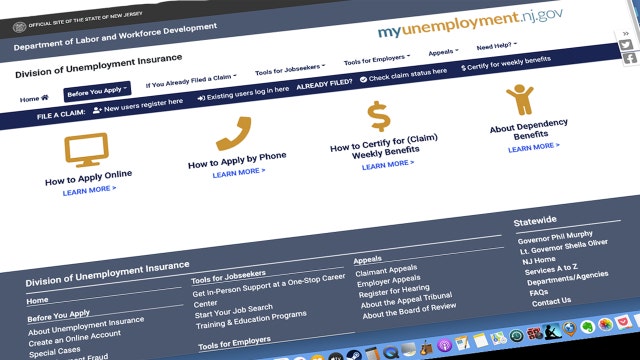Click Get In-Person Support at One-Stop Career Center
Viewport: 640px width, 360px height.
coord(269,290)
